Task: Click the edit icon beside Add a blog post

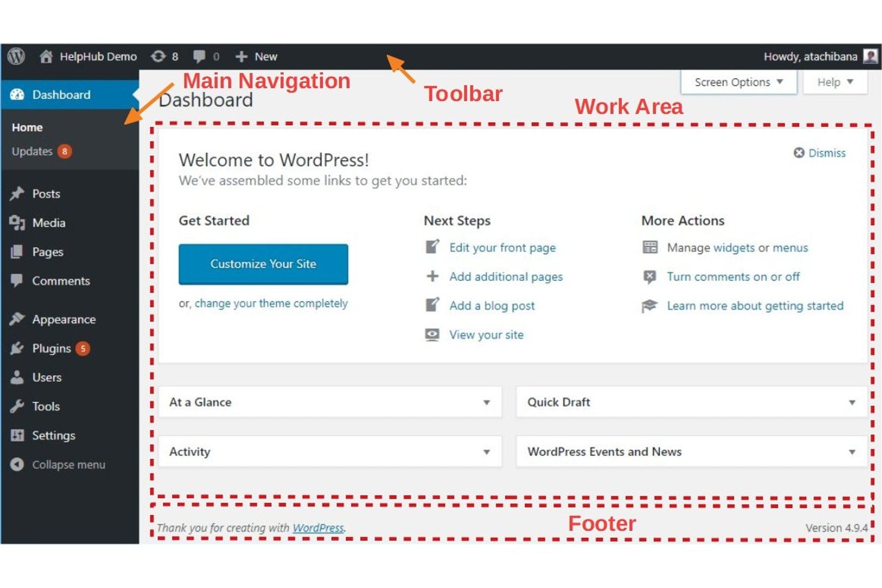Action: pyautogui.click(x=433, y=305)
